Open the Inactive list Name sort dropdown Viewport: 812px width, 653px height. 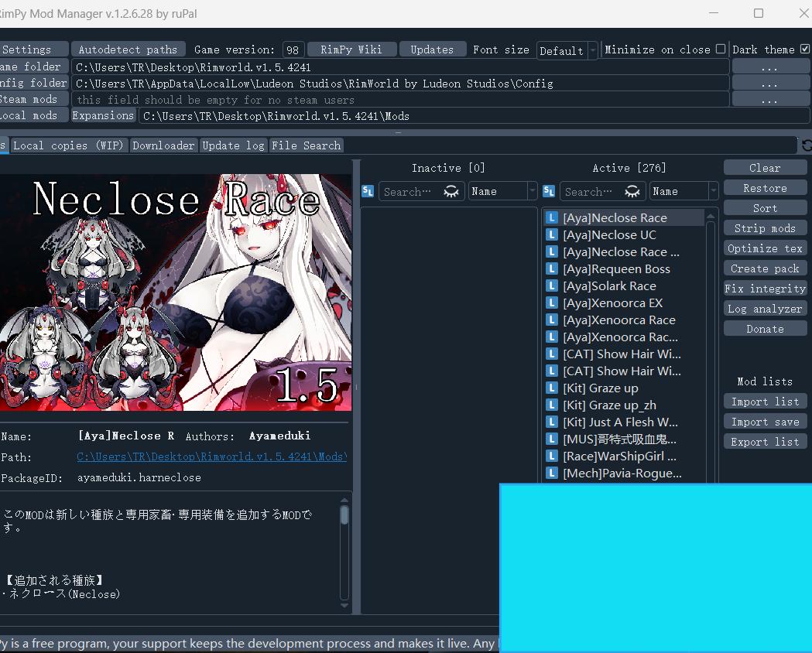(502, 191)
